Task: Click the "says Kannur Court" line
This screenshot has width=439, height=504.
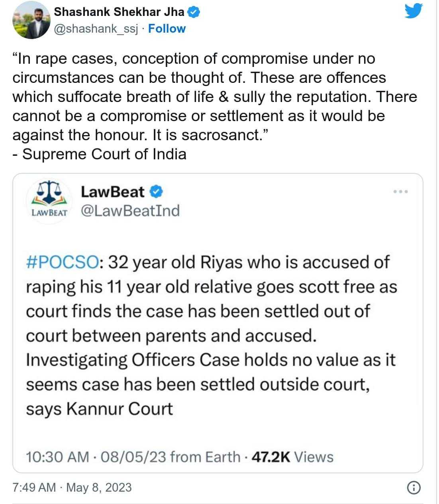Action: [100, 409]
